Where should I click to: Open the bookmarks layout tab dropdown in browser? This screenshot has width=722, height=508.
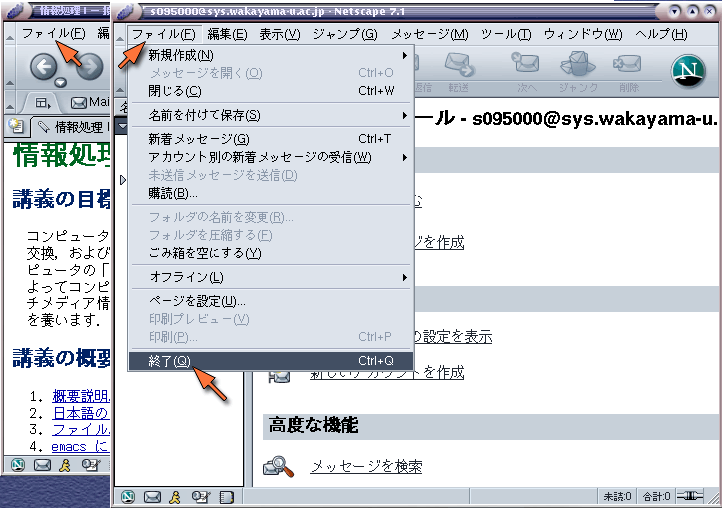tap(42, 103)
